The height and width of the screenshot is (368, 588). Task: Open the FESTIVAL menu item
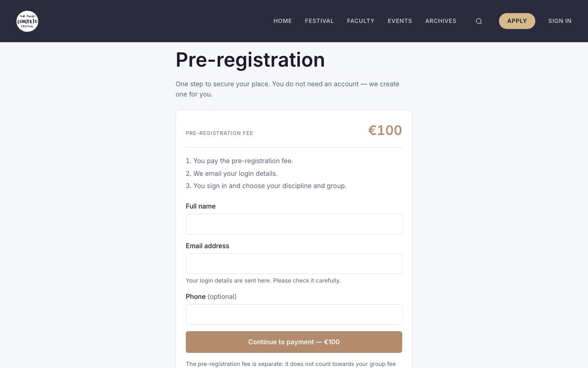point(319,21)
